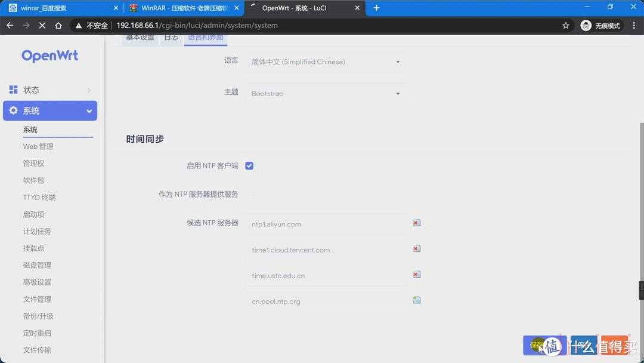This screenshot has width=644, height=363.
Task: Disable the 启用 NTP 客户端 checkbox
Action: point(249,166)
